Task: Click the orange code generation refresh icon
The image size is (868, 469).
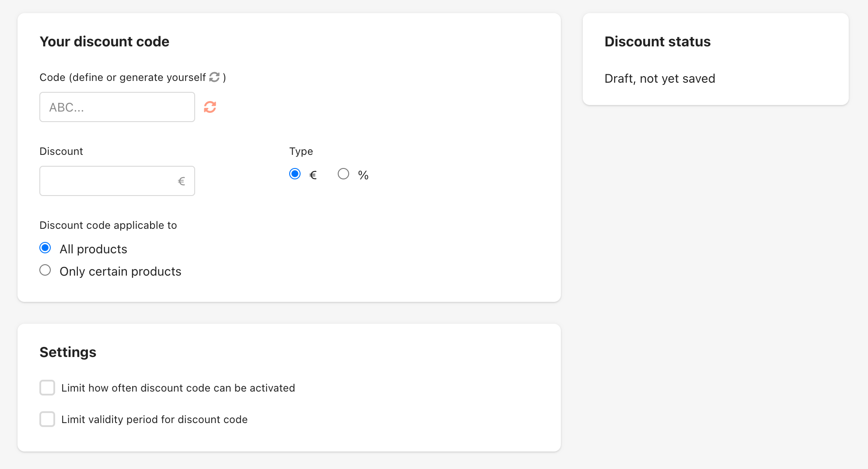Action: (210, 107)
